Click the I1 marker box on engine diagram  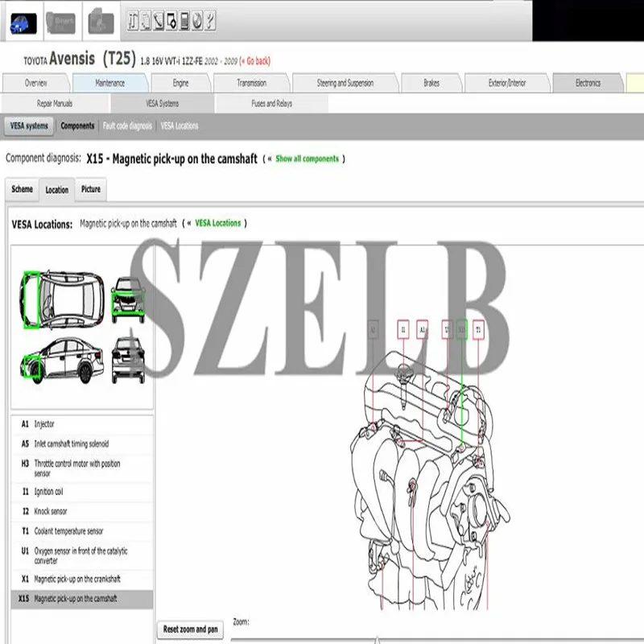403,329
